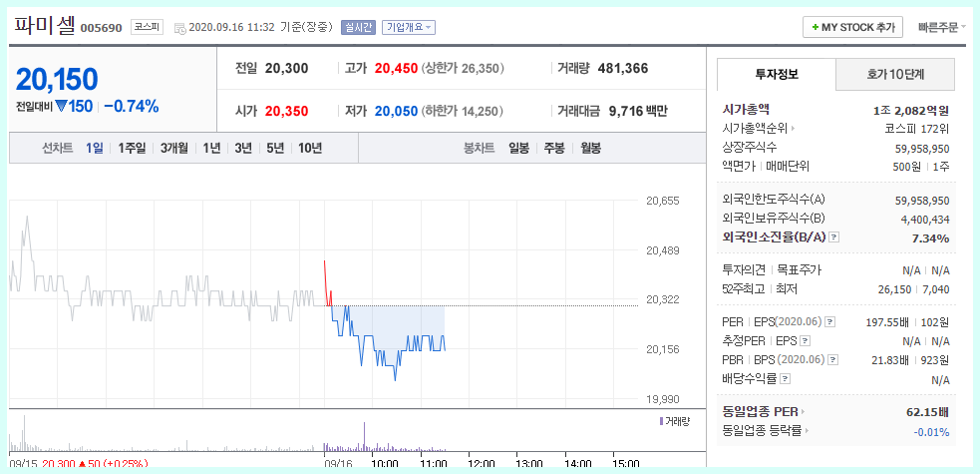Select the 10년 line chart period
Screen dimensions: 980x474
pos(310,149)
